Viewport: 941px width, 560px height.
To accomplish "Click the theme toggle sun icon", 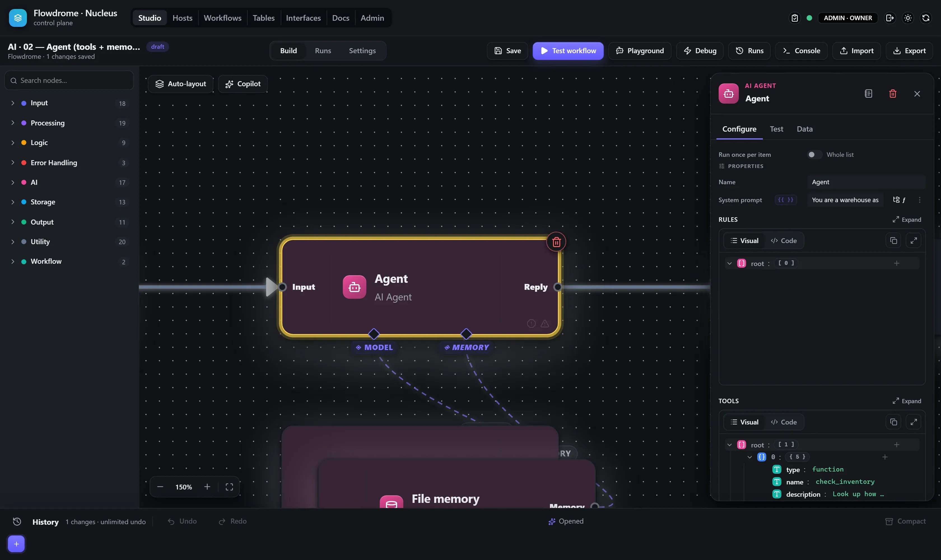I will [x=908, y=18].
